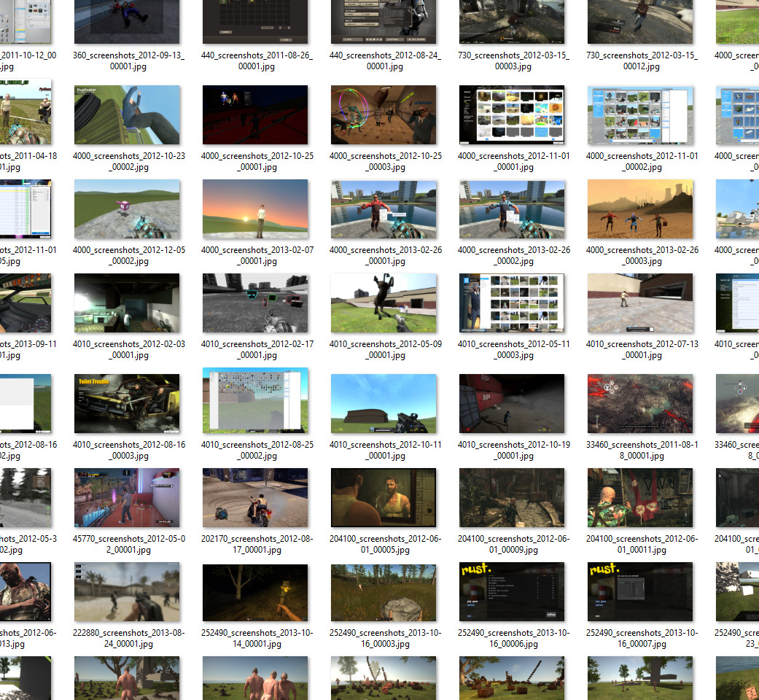759x700 pixels.
Task: Select thumbnail of 33460_screenshots_2011-08-18_00001.jpg
Action: [x=640, y=403]
